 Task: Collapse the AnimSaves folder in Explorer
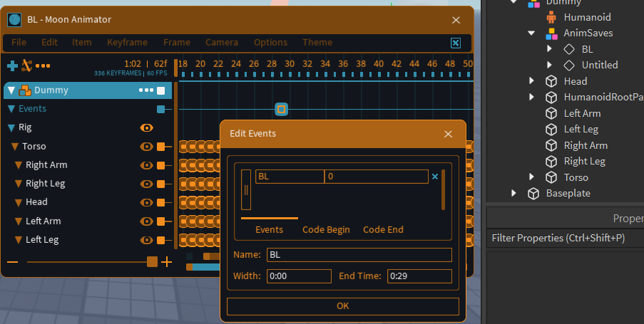click(532, 33)
